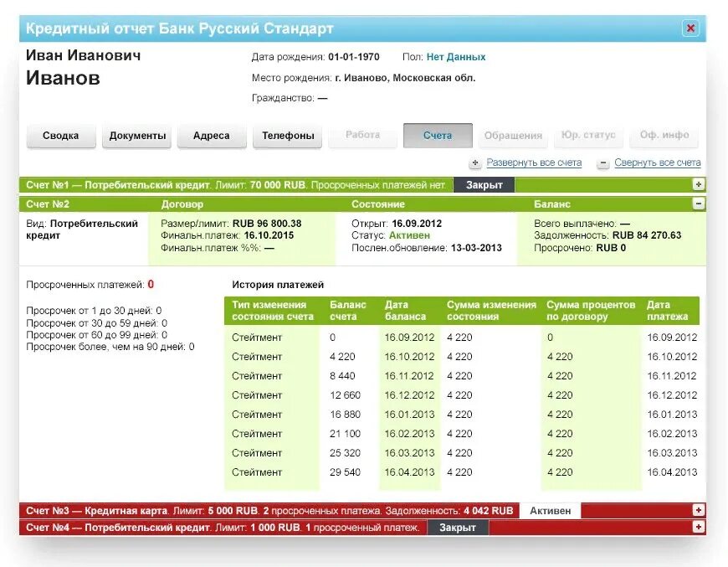Click the birth date 01-01-1970
Viewport: 728px width, 567px height.
pos(354,57)
